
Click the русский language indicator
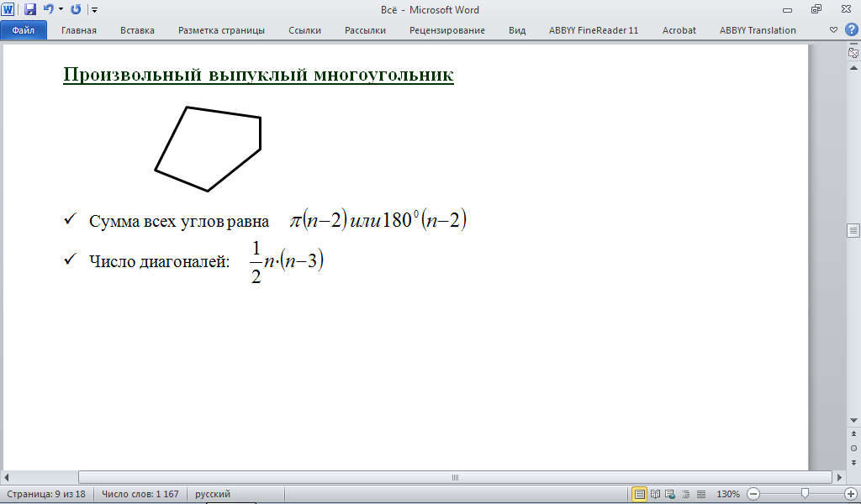213,494
